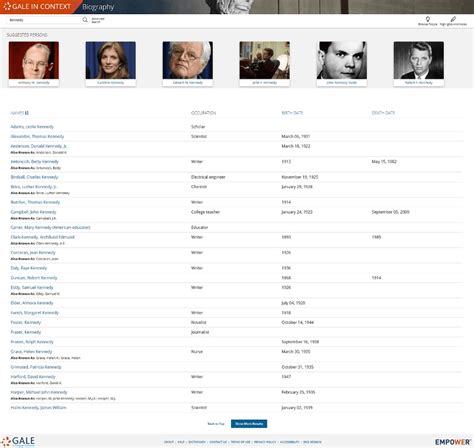Screen dimensions: 474x448
Task: Click the Biography header title
Action: (x=98, y=7)
